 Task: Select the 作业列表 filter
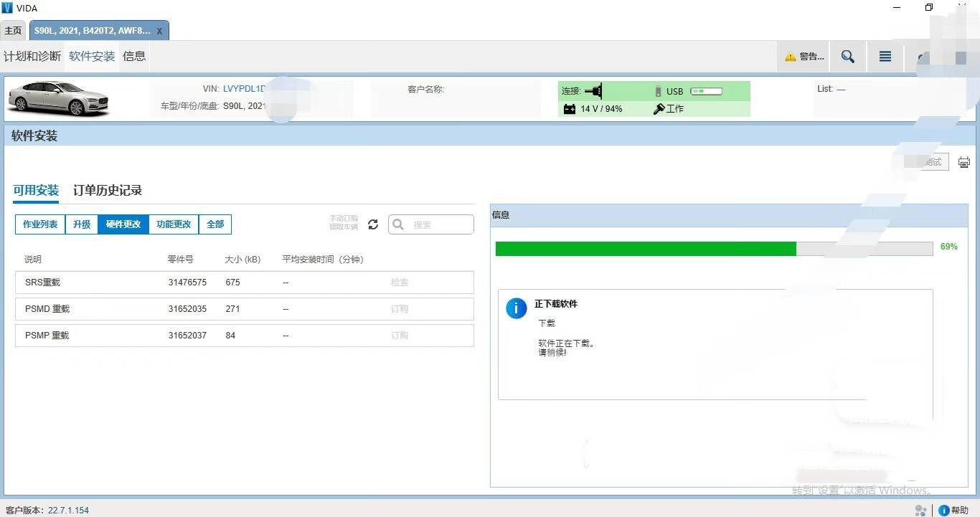point(40,224)
